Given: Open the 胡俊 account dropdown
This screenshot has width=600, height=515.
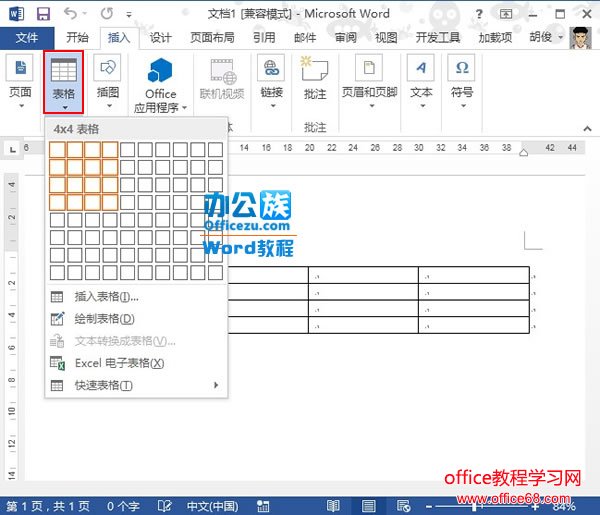Looking at the screenshot, I should tap(546, 37).
